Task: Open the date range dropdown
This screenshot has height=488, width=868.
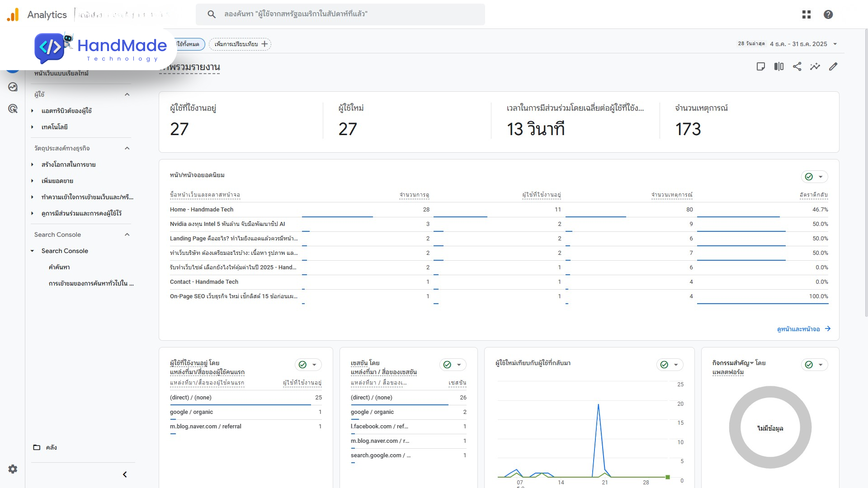Action: pos(835,44)
